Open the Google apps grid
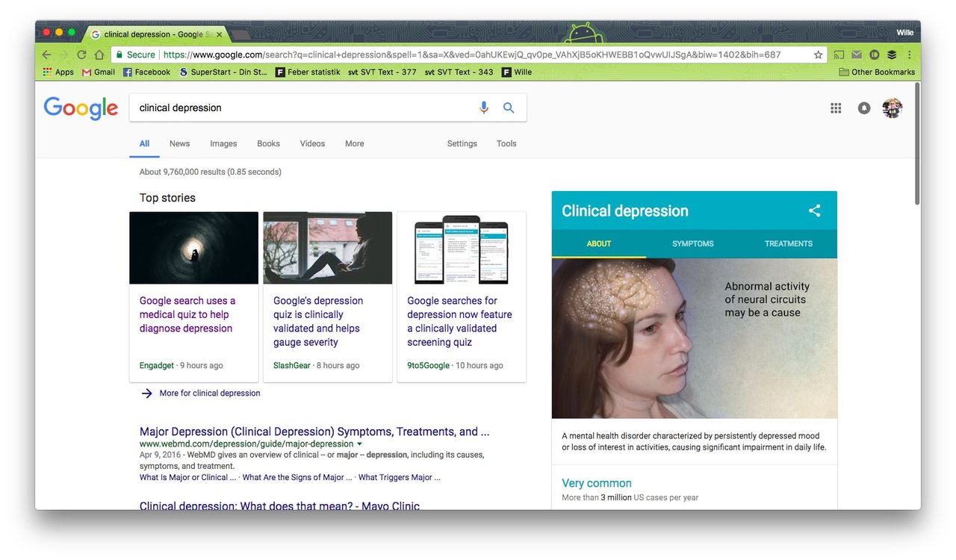 coord(836,108)
